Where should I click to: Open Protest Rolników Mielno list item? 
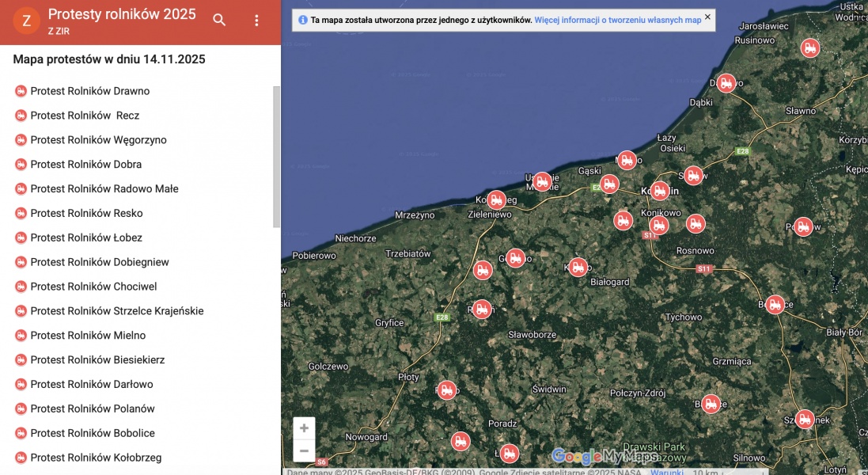(x=88, y=336)
